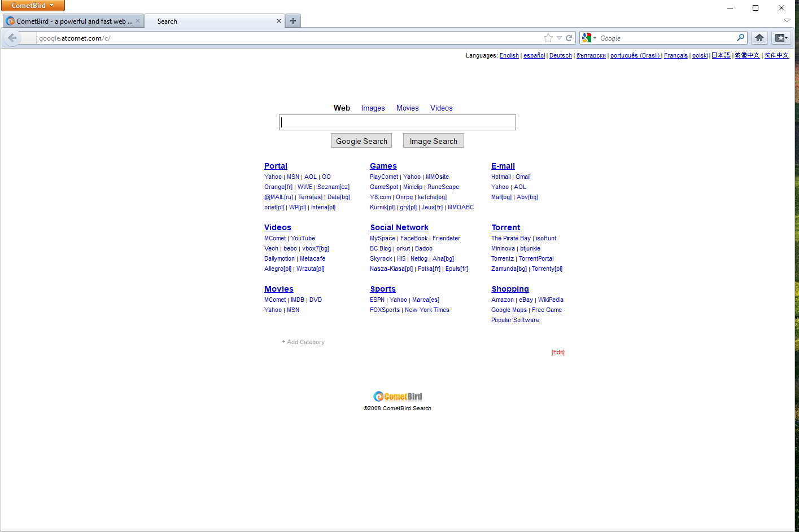Change language to polski
Screen dimensions: 799x532
(700, 55)
